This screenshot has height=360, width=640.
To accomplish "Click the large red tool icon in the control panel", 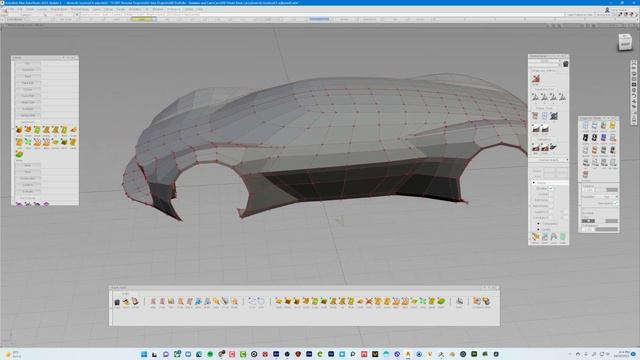I will [x=536, y=78].
